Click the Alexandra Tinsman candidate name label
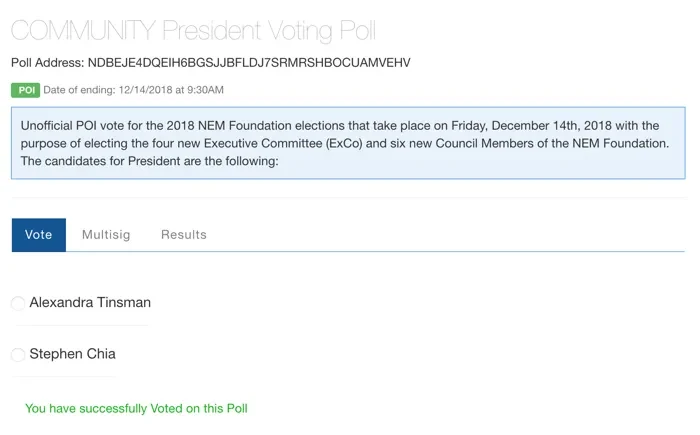 (x=90, y=302)
